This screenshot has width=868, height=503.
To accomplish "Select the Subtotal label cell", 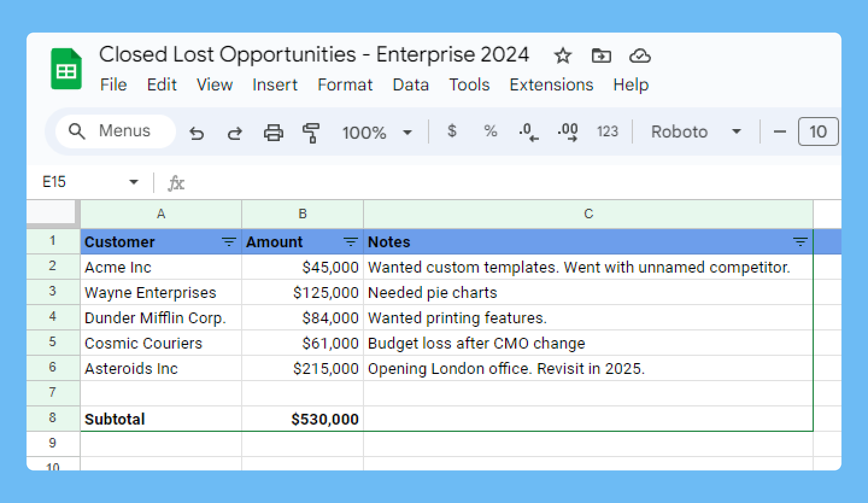I will (161, 419).
